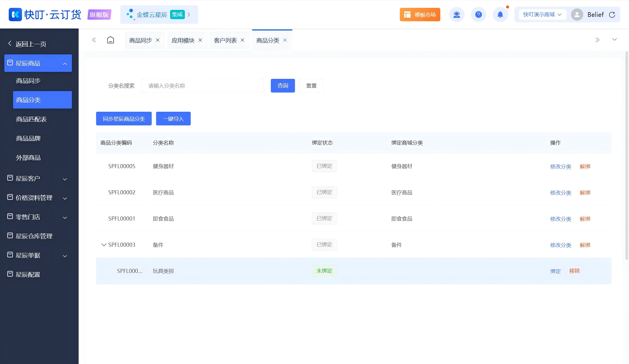The width and height of the screenshot is (629, 364).
Task: Click the 返回上一页 back arrow
Action: [x=10, y=44]
